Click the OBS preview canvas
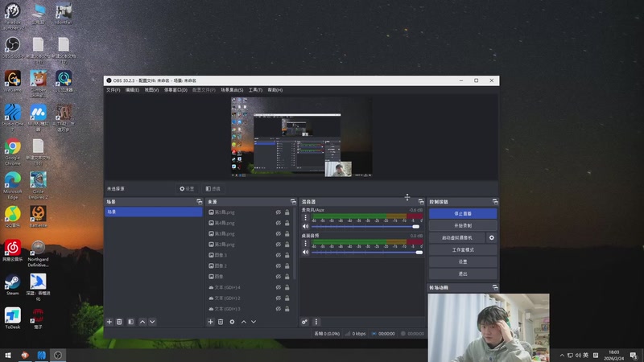644x362 pixels. tap(301, 137)
